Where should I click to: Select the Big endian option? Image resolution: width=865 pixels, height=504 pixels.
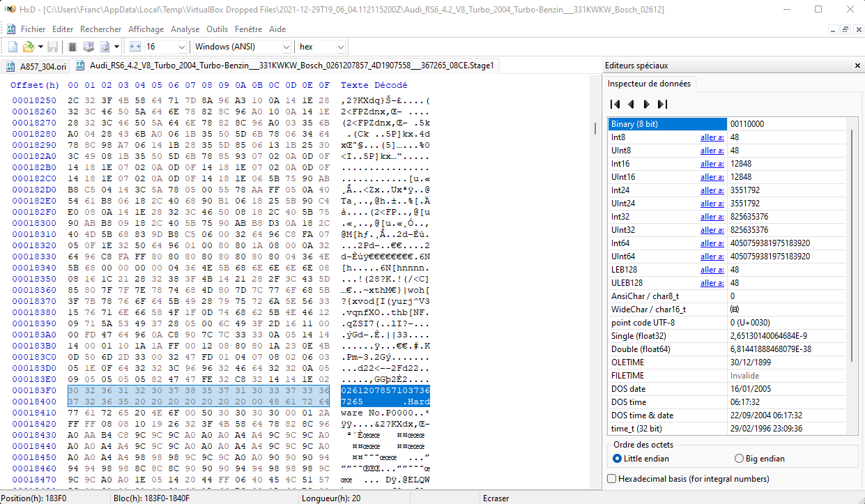point(740,459)
